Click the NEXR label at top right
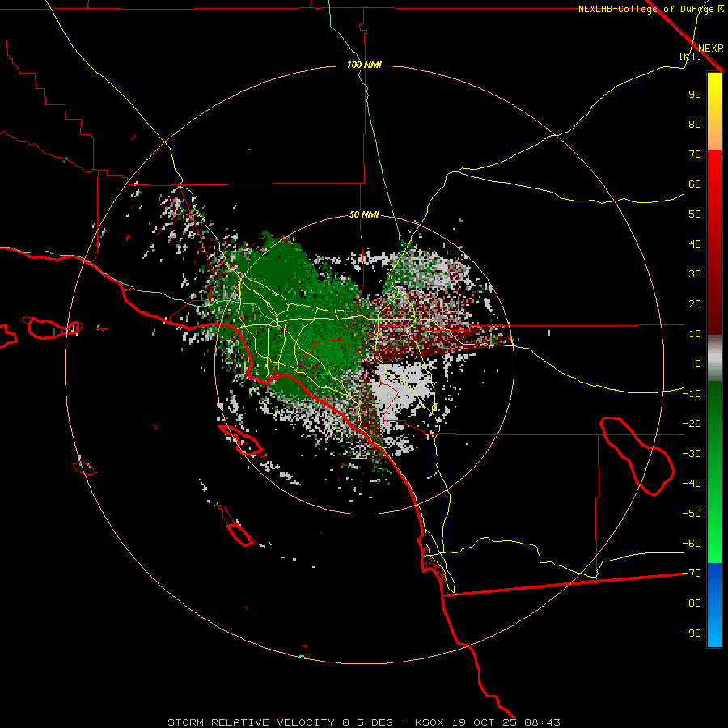Image resolution: width=728 pixels, height=728 pixels. (711, 49)
